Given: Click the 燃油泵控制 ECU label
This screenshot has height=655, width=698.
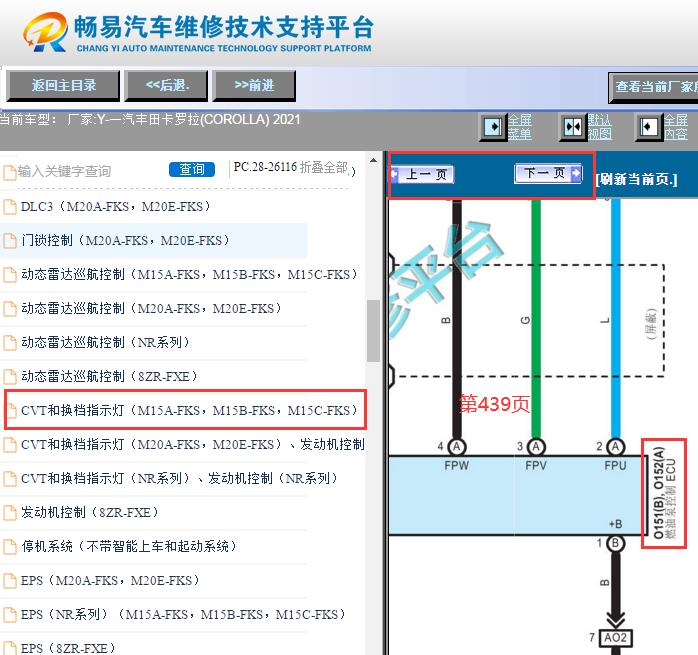Looking at the screenshot, I should (x=670, y=498).
